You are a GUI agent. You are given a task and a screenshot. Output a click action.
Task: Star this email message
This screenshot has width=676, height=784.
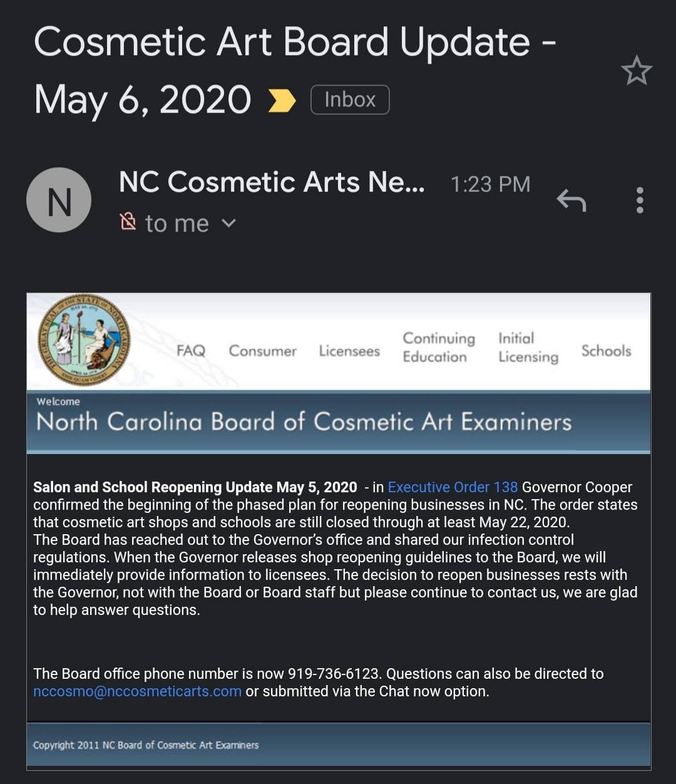(x=637, y=71)
